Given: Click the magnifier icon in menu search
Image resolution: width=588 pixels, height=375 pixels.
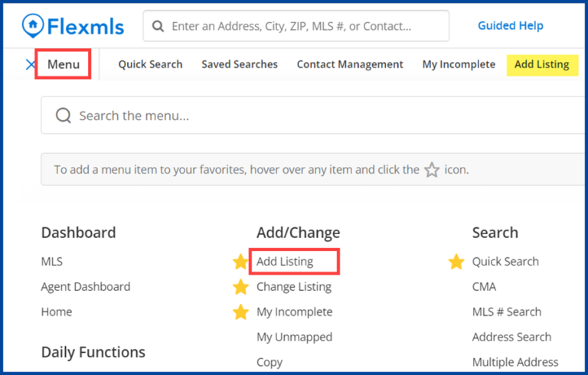Looking at the screenshot, I should [x=64, y=116].
